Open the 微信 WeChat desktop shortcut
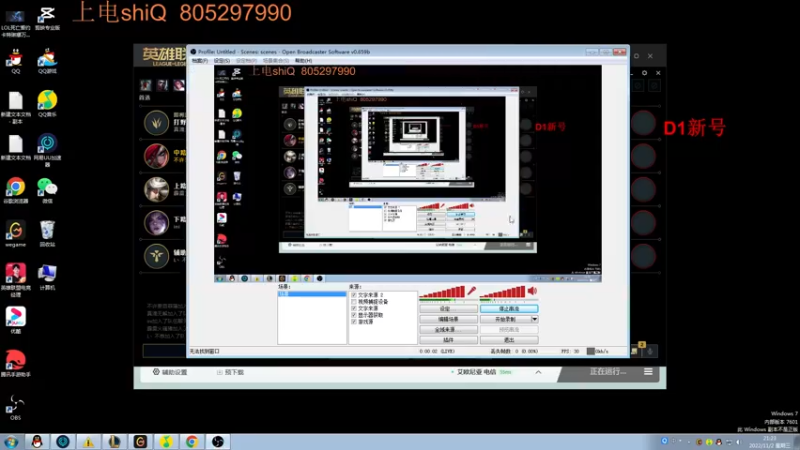This screenshot has height=450, width=800. tap(47, 191)
